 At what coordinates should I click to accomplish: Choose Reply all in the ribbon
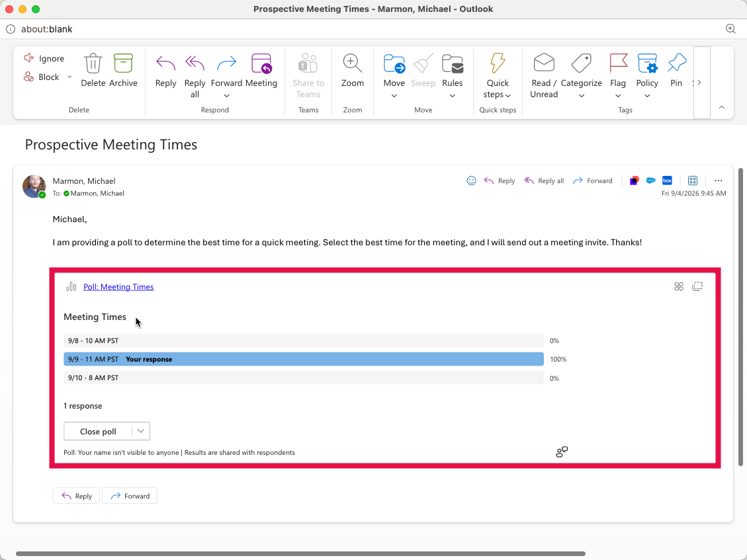[195, 75]
